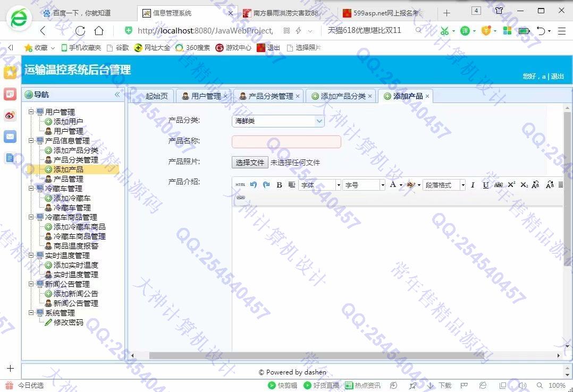Viewport: 573px width, 392px height.
Task: Open browser hamburger menu
Action: (x=562, y=31)
